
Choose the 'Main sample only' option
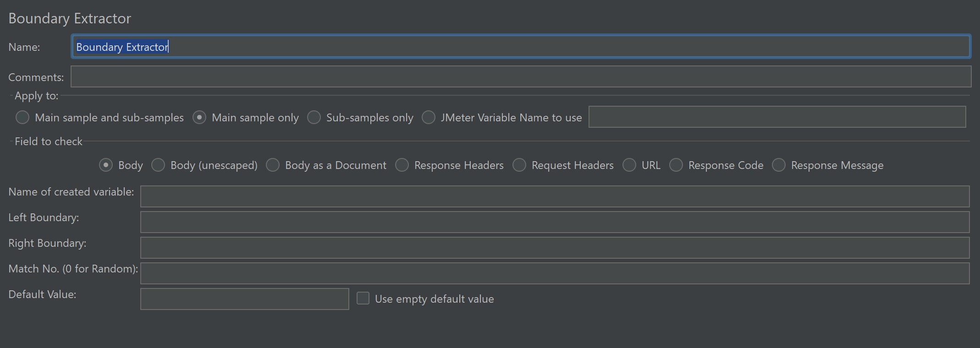click(x=199, y=118)
